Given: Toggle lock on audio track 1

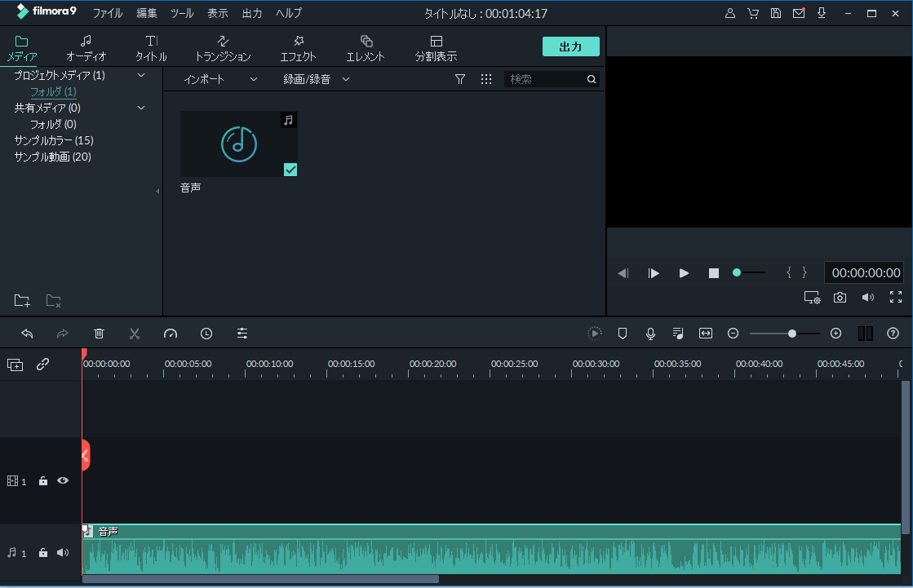Looking at the screenshot, I should tap(43, 553).
